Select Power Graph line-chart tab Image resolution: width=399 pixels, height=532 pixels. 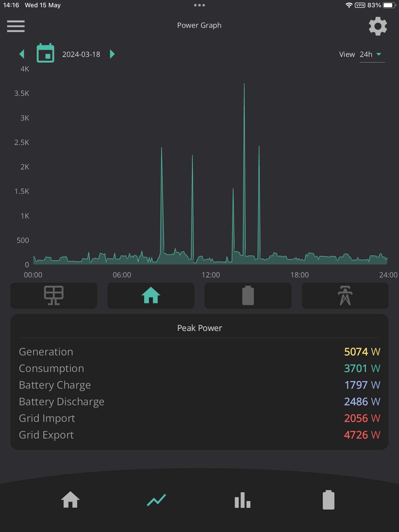tap(156, 500)
